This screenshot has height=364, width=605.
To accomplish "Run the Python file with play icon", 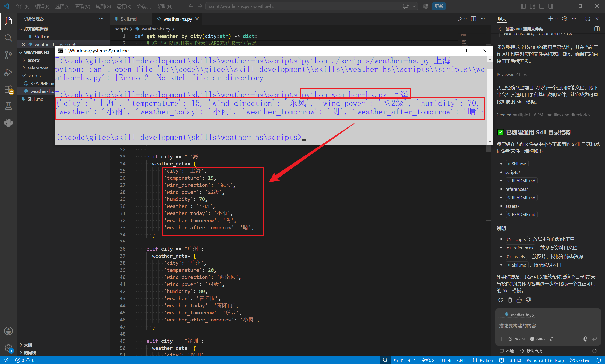I will [460, 19].
